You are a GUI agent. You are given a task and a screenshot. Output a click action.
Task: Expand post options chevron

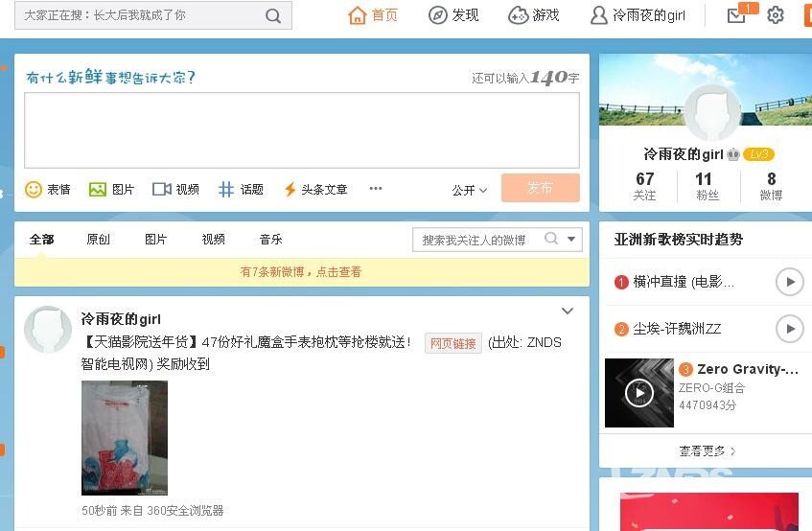click(x=568, y=311)
